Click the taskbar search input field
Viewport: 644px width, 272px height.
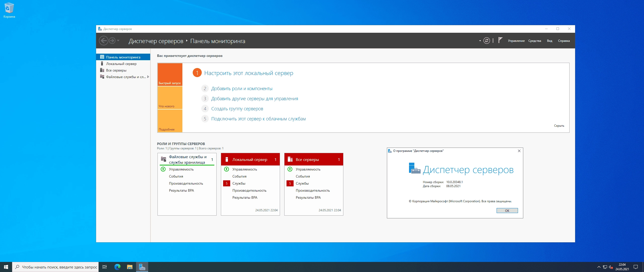pos(55,267)
